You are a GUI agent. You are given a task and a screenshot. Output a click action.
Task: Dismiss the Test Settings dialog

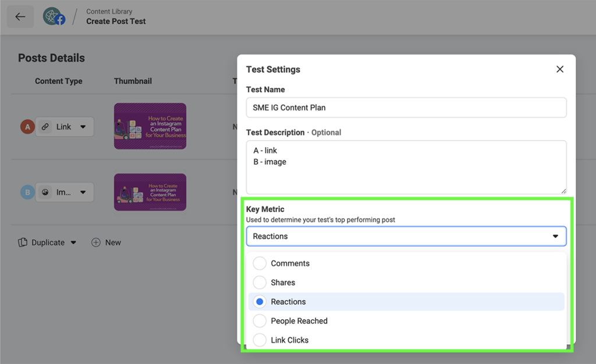point(560,69)
